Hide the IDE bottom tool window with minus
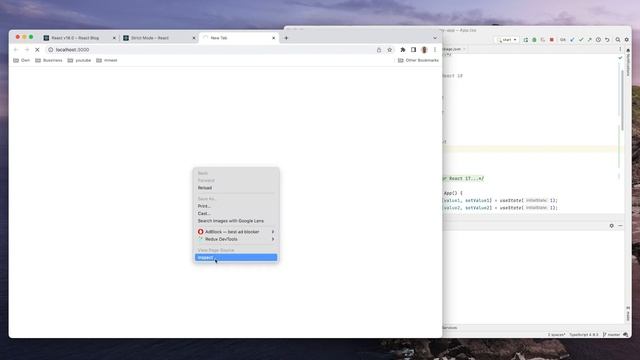Screen dimensions: 640x360 coord(620,226)
